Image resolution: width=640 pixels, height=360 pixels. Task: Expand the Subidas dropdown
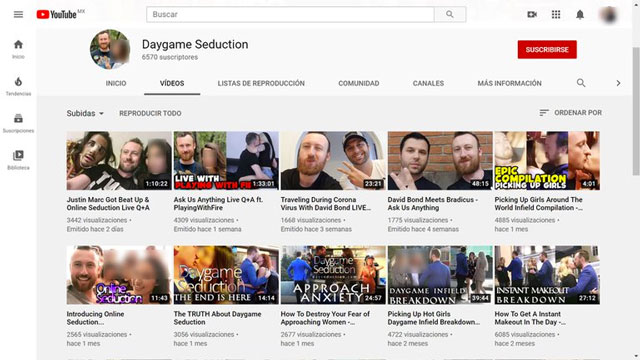[x=85, y=113]
